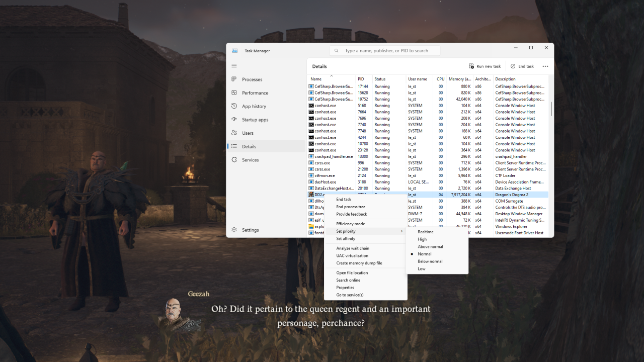Click the Task Manager search box

[385, 51]
